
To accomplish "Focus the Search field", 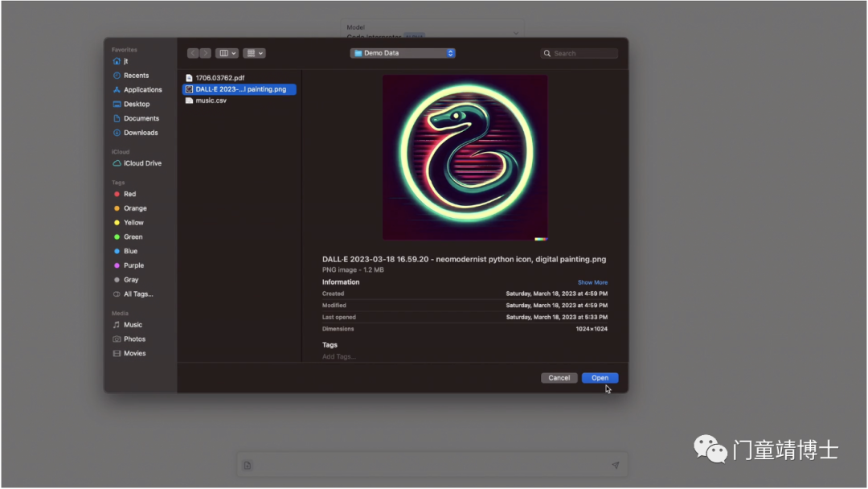I will coord(579,53).
